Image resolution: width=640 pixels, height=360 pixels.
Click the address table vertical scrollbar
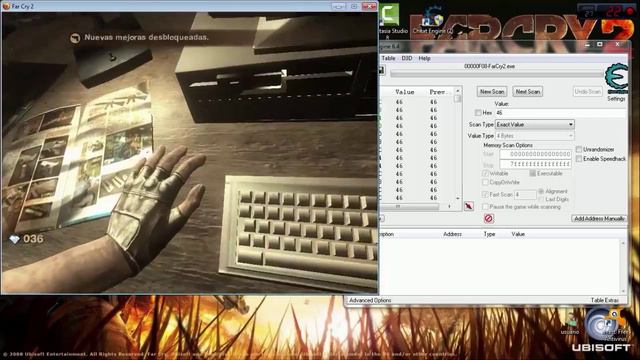[x=623, y=266]
